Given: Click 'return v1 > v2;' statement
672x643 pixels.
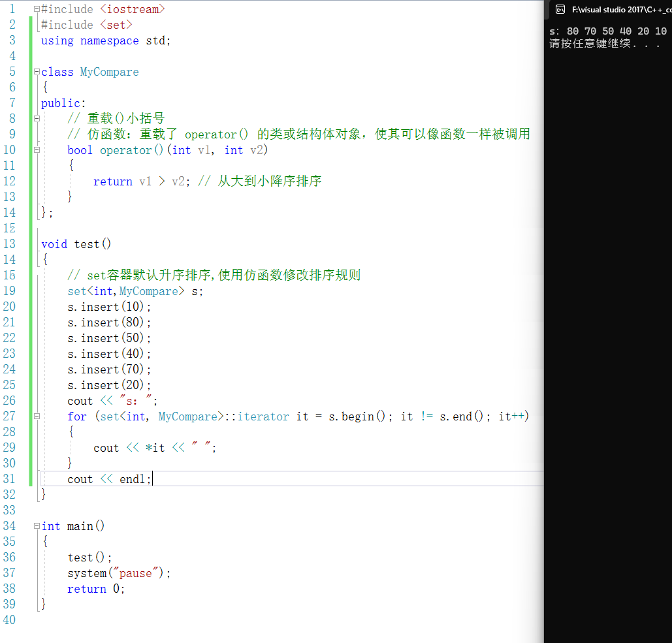Looking at the screenshot, I should pos(142,181).
